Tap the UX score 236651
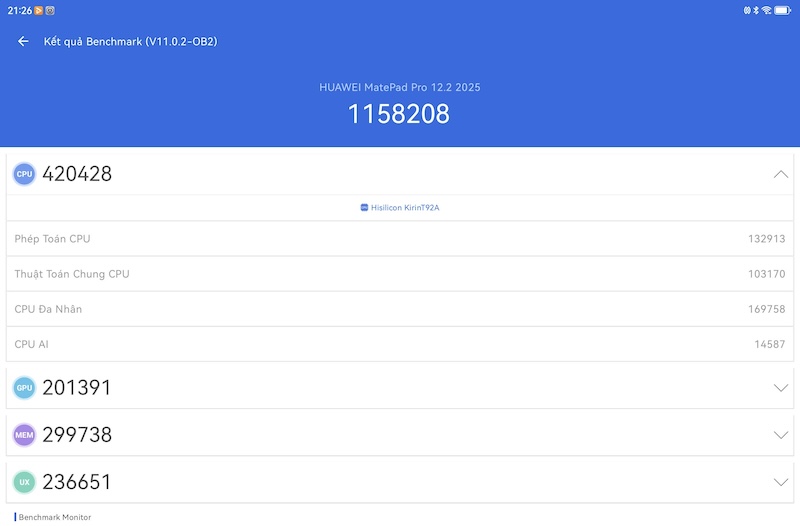Viewport: 800px width, 526px height. click(77, 482)
